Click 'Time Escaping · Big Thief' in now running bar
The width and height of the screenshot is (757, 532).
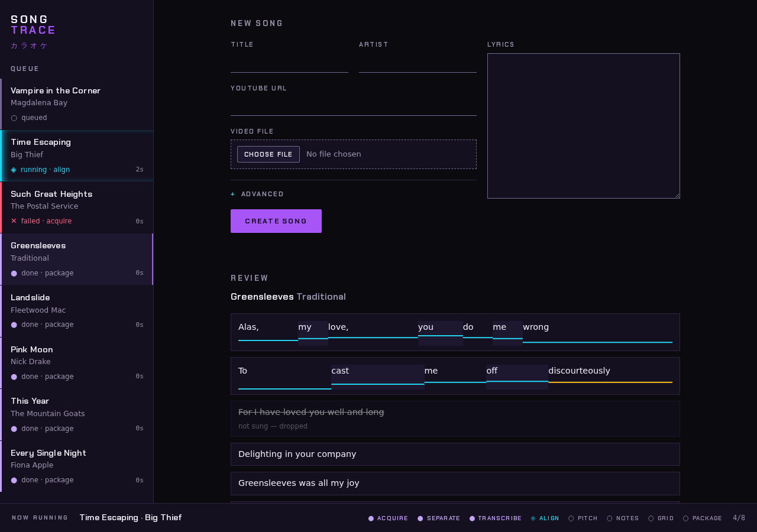131,518
